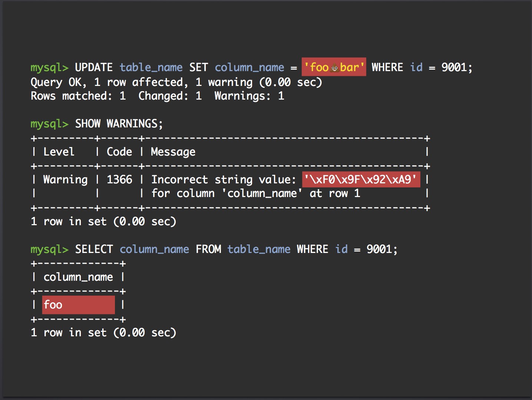Viewport: 532px width, 400px height.
Task: Click '9001;' in the SELECT query
Action: (382, 249)
